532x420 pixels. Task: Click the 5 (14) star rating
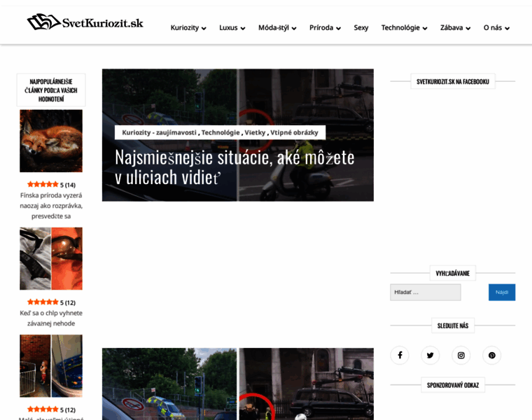pos(51,185)
